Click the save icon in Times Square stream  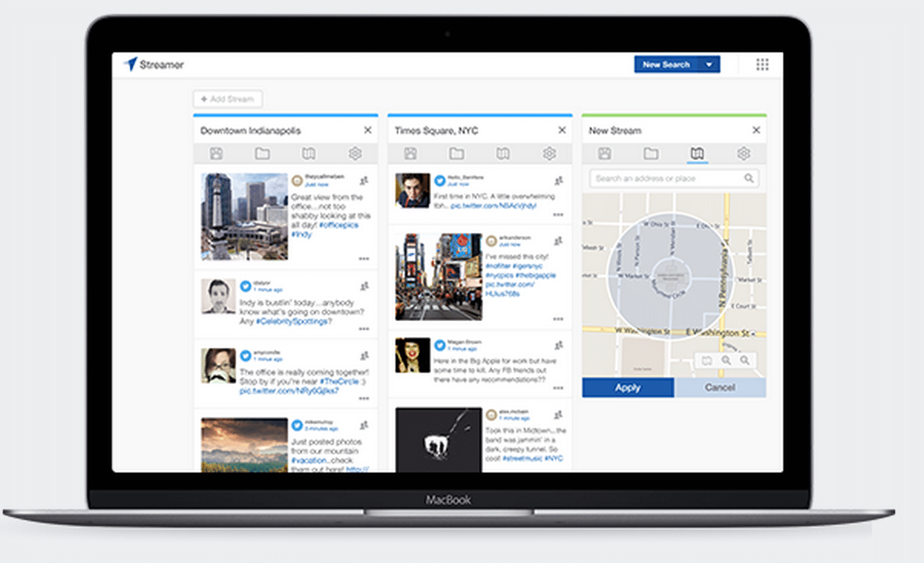point(411,154)
